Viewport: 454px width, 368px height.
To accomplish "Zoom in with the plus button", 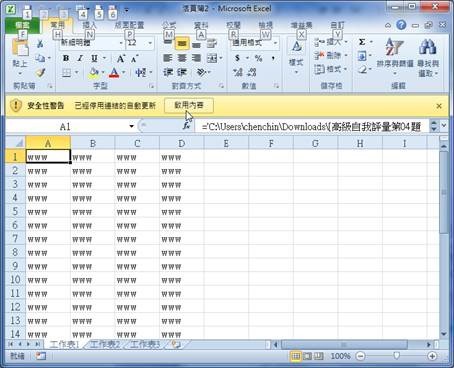I will (432, 356).
